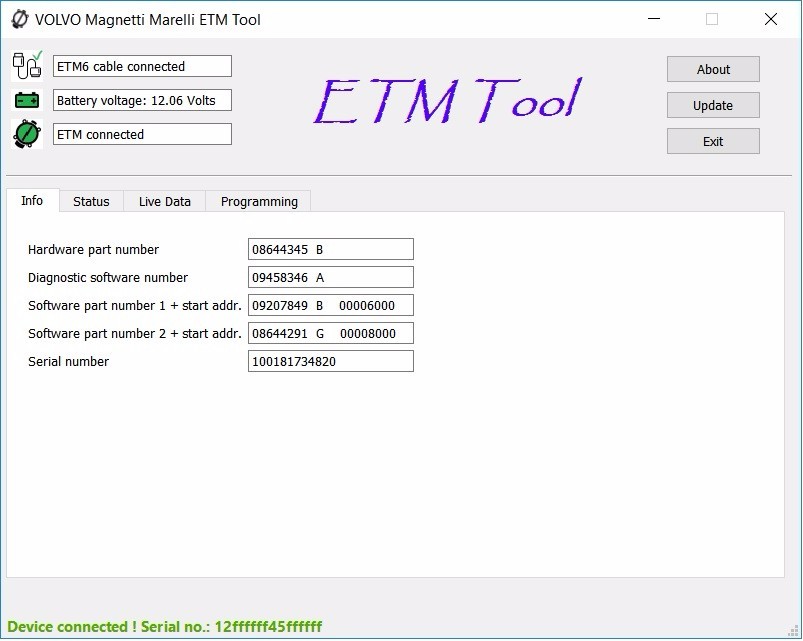This screenshot has height=641, width=803.
Task: Click the green ETM connection status icon
Action: click(26, 133)
